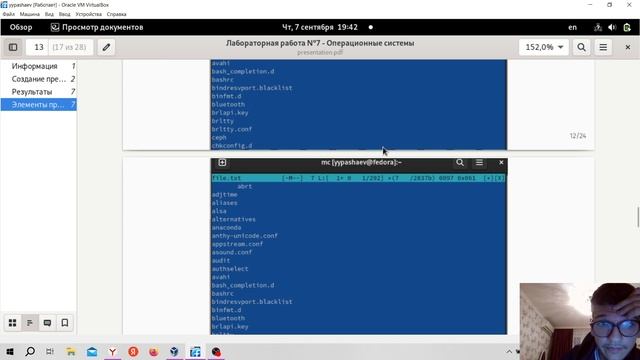640x360 pixels.
Task: Show hidden tray icons chevron
Action: click(509, 351)
